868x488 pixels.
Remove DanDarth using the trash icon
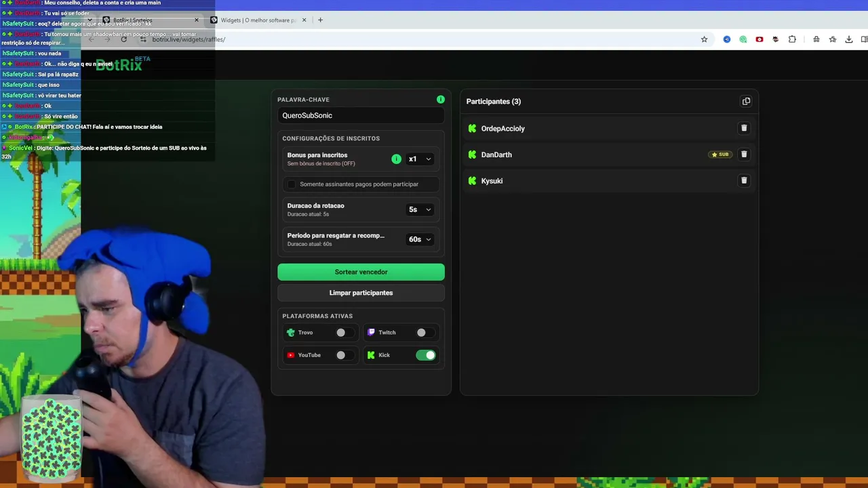744,155
